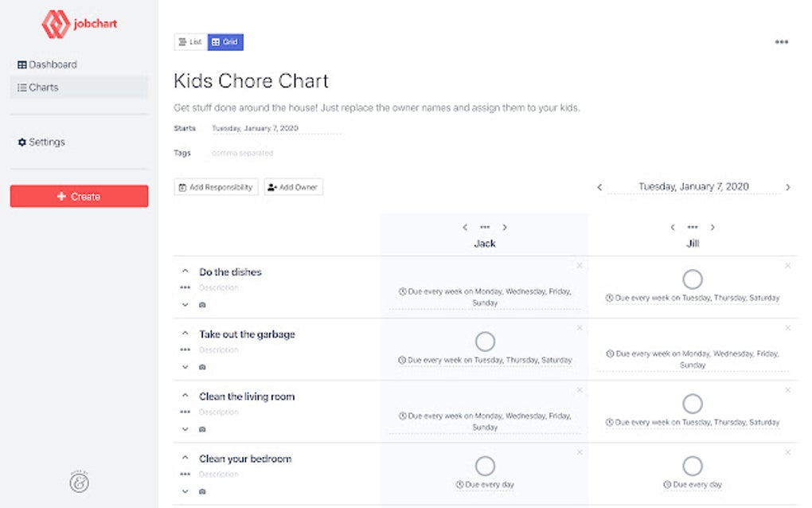Move Take out the garbage row up
This screenshot has width=812, height=508.
tap(185, 333)
